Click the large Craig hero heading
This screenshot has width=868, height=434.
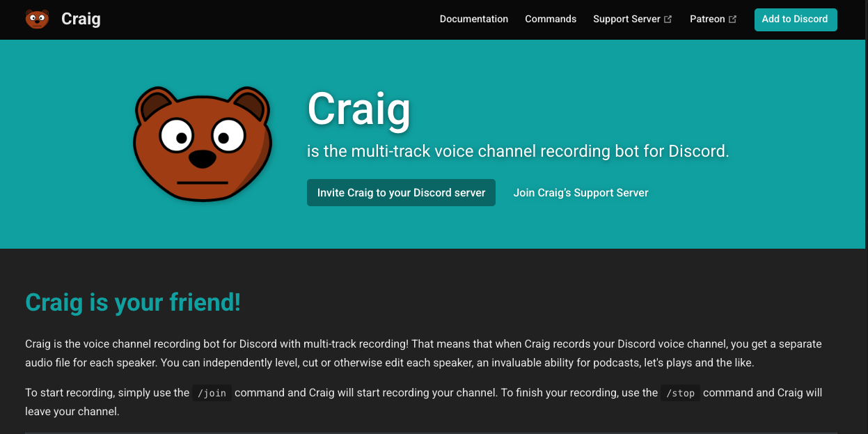(x=358, y=109)
